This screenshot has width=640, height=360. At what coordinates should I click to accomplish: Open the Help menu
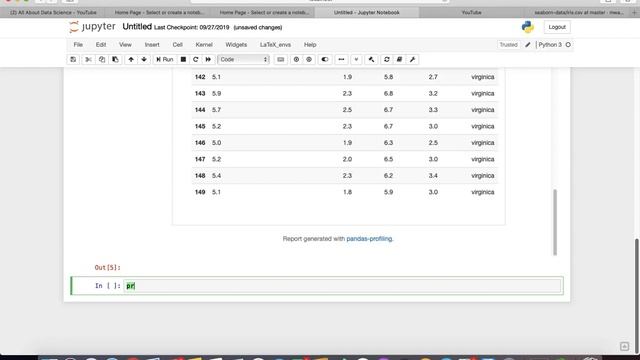tap(310, 45)
